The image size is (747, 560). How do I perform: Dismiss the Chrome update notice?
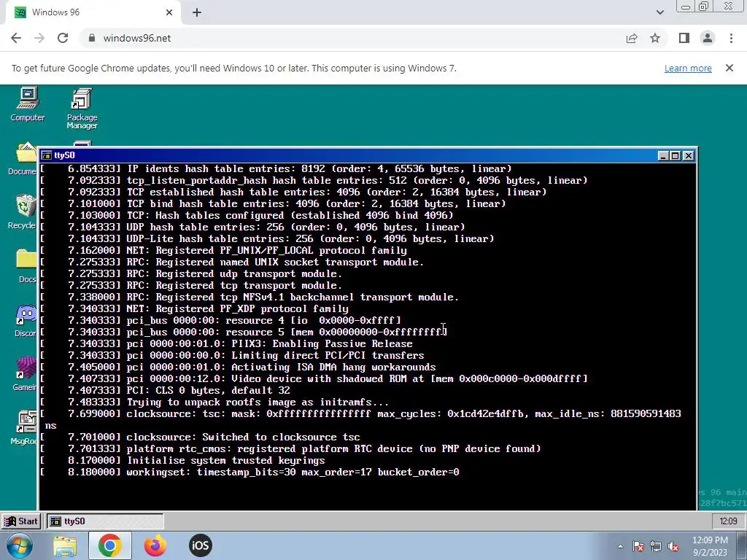pos(729,68)
